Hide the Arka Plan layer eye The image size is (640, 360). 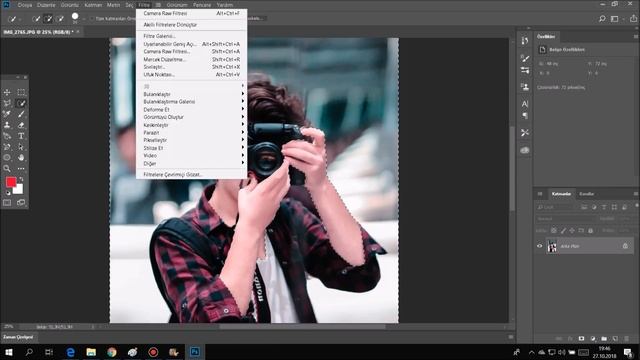pyautogui.click(x=540, y=246)
